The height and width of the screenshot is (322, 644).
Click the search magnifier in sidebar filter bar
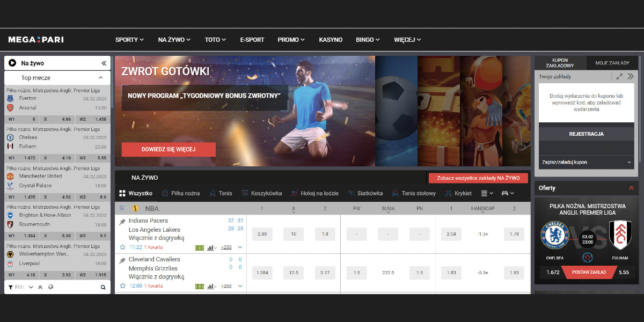[x=103, y=288]
